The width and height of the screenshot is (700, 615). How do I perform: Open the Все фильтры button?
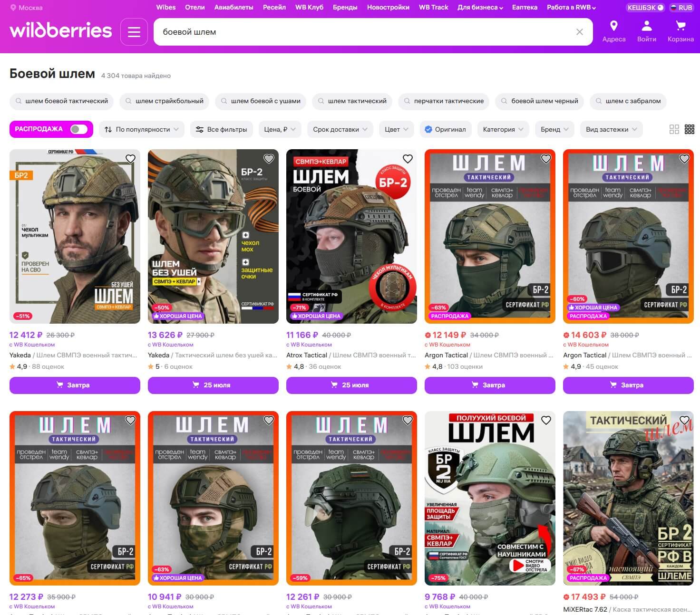[222, 129]
